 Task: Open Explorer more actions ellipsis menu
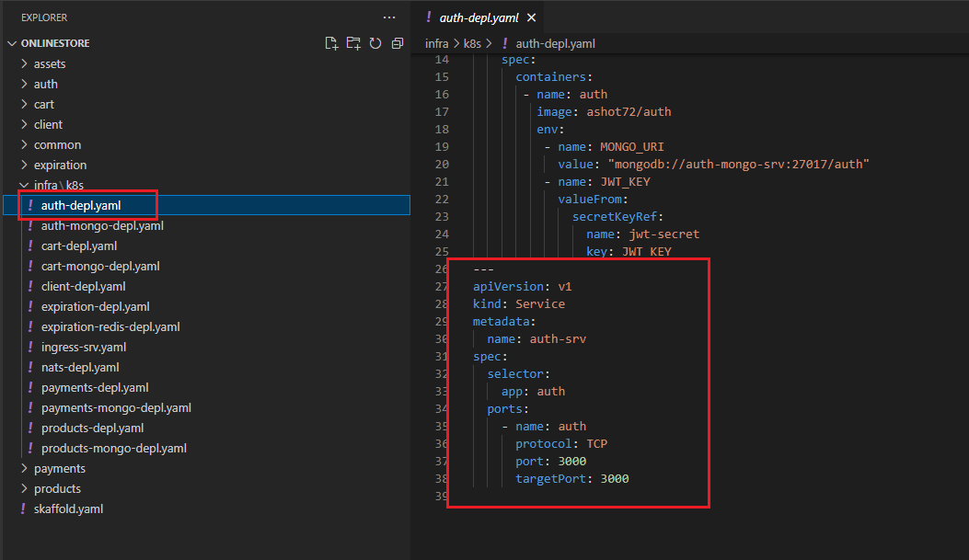pyautogui.click(x=389, y=17)
